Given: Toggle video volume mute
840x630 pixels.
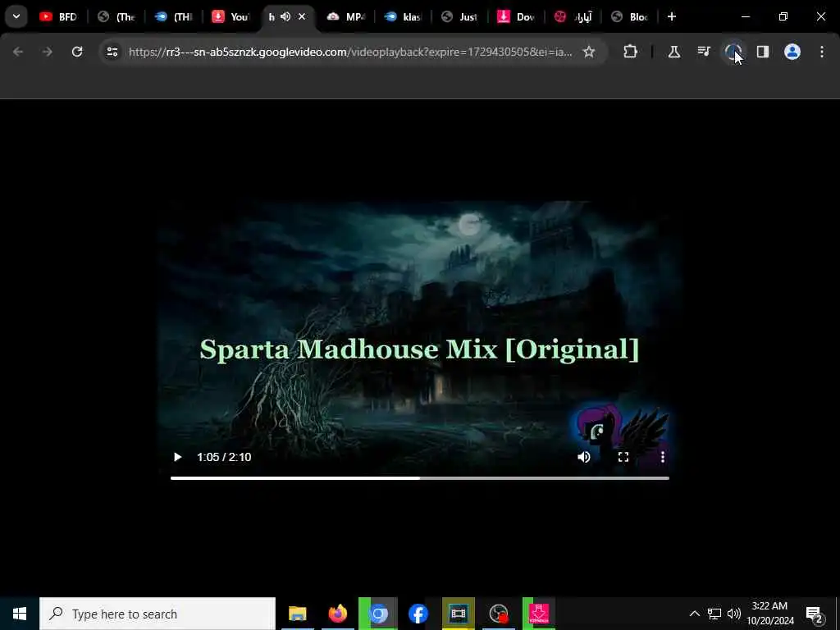Looking at the screenshot, I should pyautogui.click(x=584, y=457).
